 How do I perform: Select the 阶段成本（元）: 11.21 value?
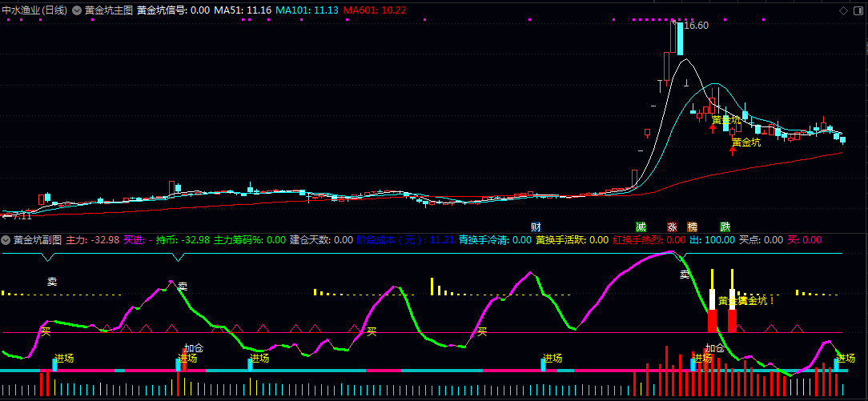pyautogui.click(x=406, y=240)
